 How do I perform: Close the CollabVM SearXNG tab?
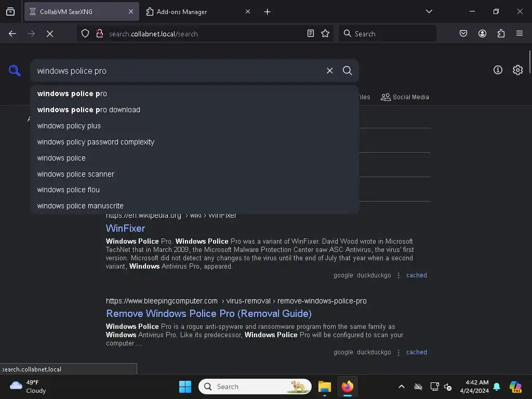pos(131,12)
